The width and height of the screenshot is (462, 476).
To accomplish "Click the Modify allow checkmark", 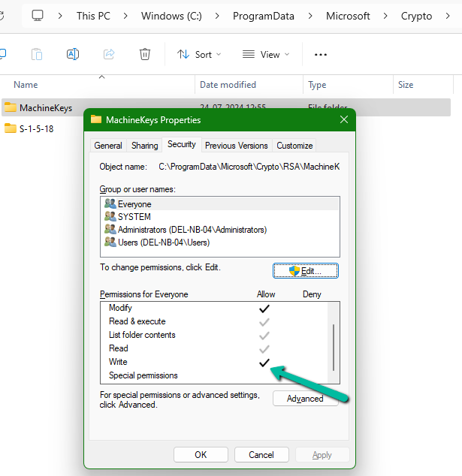I will pyautogui.click(x=264, y=309).
